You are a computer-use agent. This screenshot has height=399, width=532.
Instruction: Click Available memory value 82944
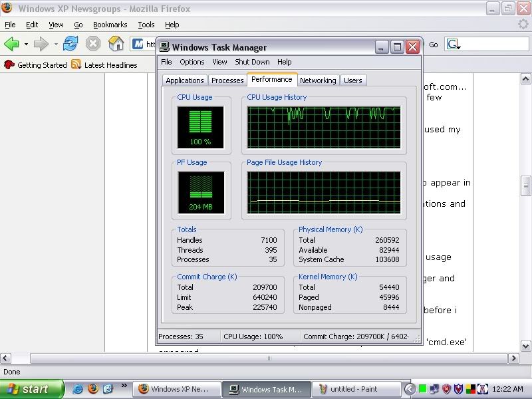389,250
